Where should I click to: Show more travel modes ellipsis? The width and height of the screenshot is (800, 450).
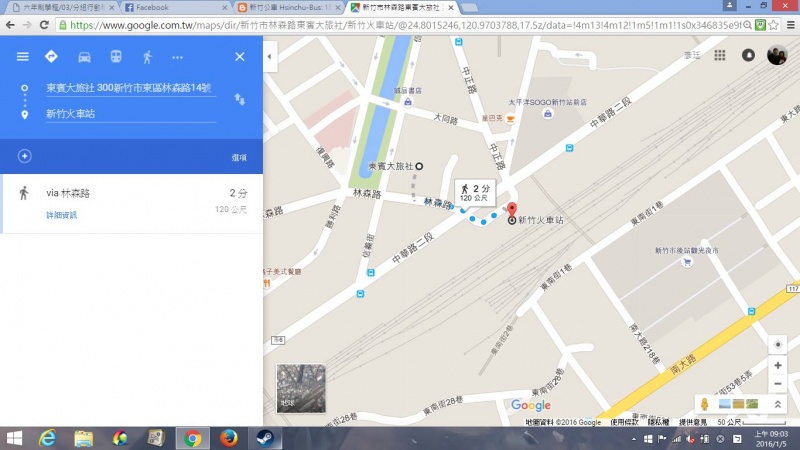pyautogui.click(x=178, y=57)
